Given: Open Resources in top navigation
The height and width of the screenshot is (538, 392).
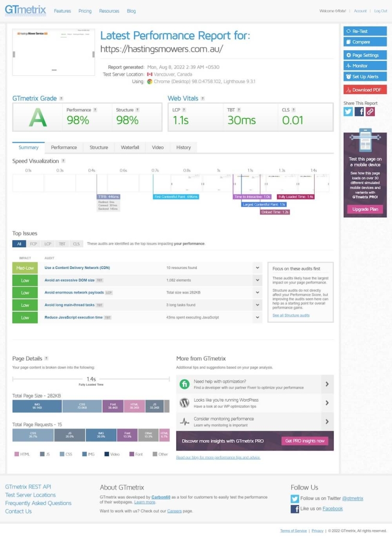Looking at the screenshot, I should click(109, 11).
